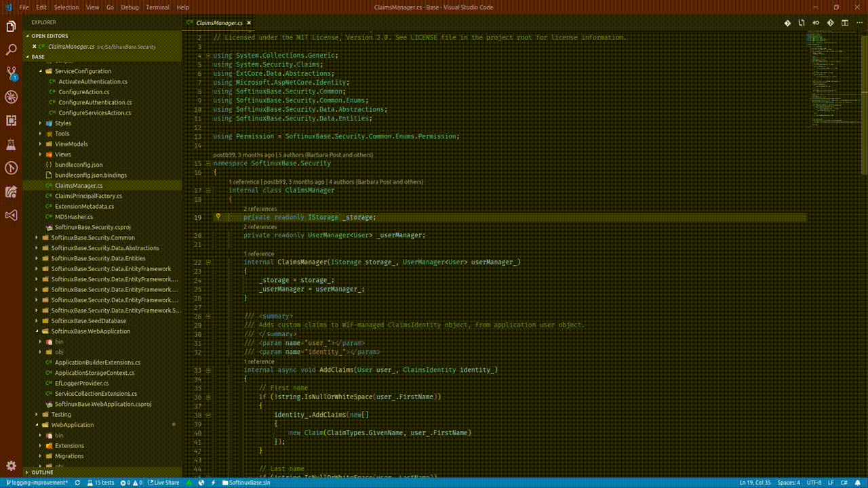
Task: Switch to the ClaimsManager.cs editor tab
Action: 217,22
